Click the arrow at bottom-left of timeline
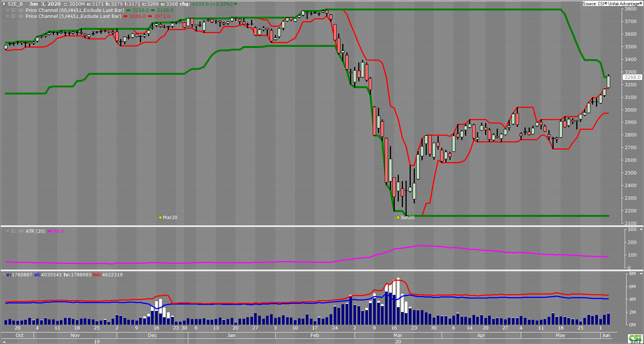Viewport: 644px width, 344px height. click(4, 341)
